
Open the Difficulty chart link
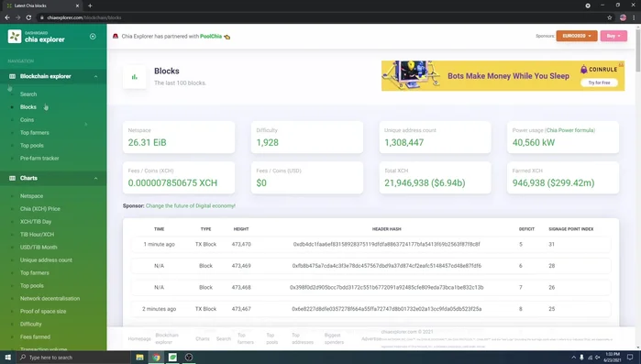pos(30,324)
